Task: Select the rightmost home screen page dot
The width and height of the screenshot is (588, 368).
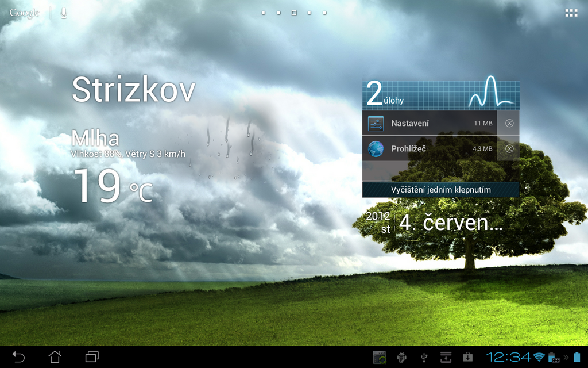Action: click(324, 12)
